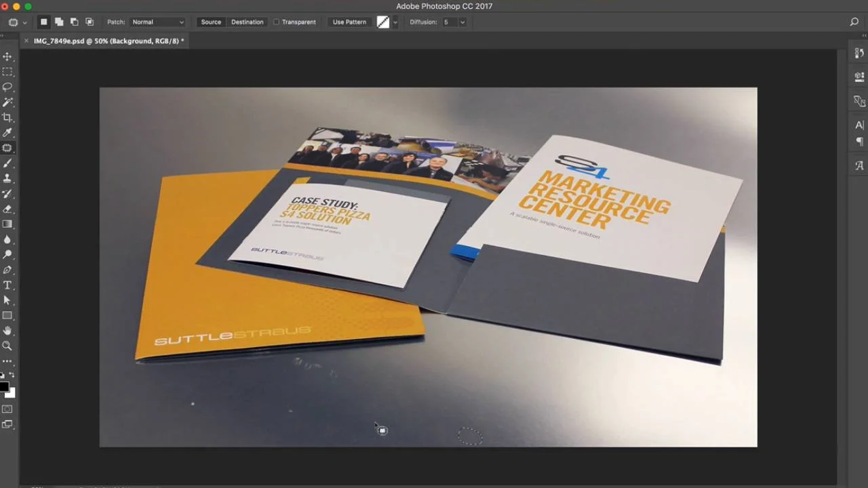This screenshot has width=868, height=488.
Task: Click the foreground color swatch
Action: [x=3, y=387]
